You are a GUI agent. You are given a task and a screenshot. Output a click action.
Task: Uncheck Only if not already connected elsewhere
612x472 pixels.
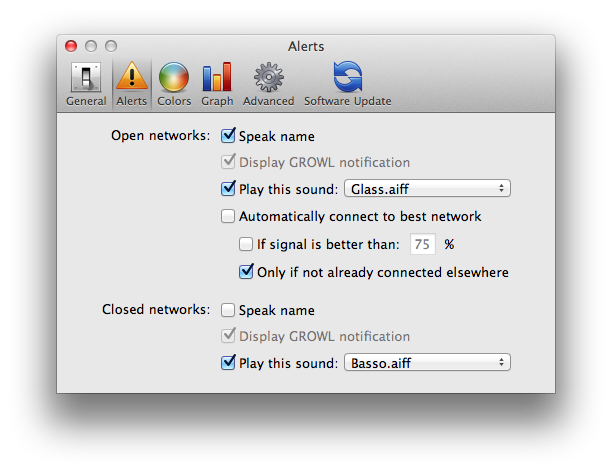pos(246,271)
